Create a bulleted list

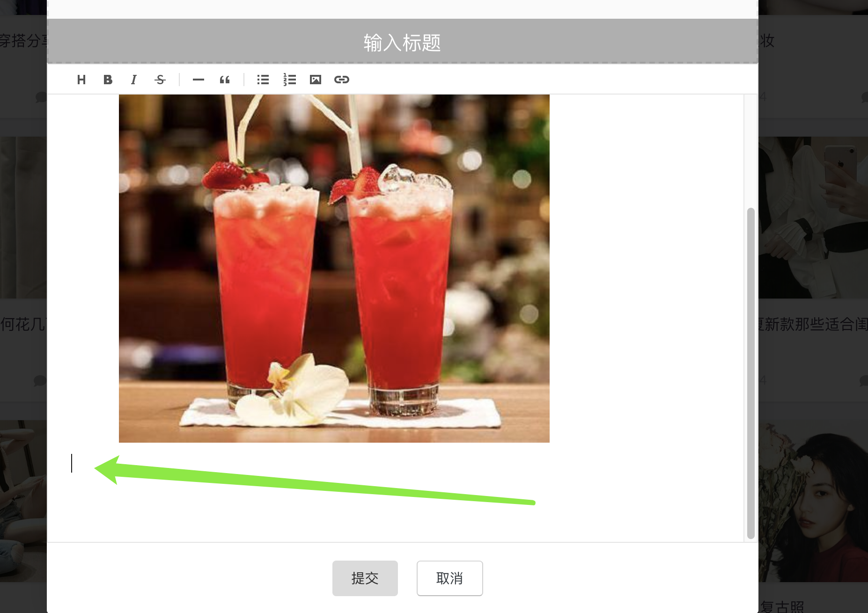[263, 80]
